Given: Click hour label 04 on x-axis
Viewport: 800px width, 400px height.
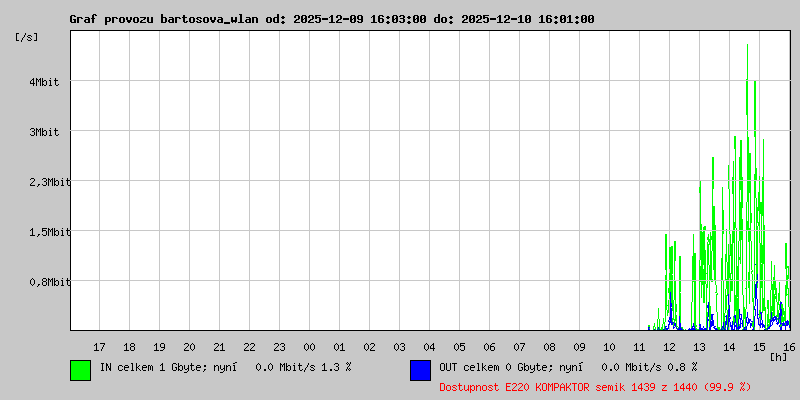Looking at the screenshot, I should pyautogui.click(x=430, y=347).
